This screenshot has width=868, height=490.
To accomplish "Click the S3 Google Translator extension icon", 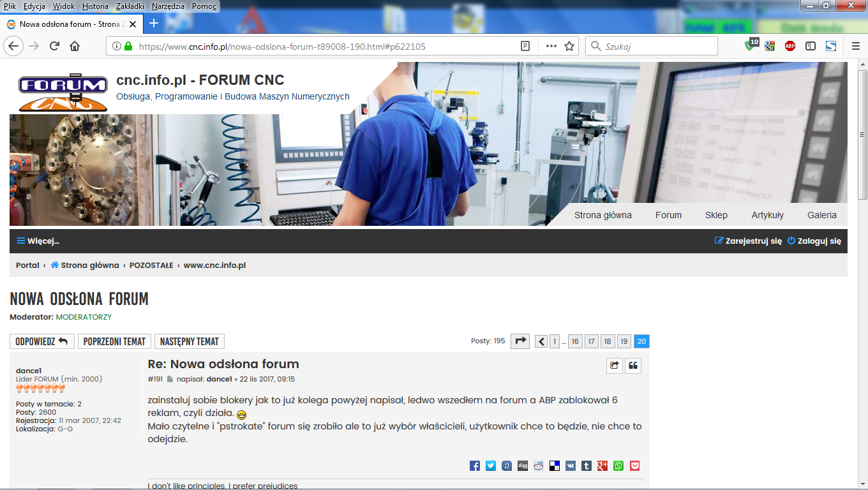I will coord(770,46).
